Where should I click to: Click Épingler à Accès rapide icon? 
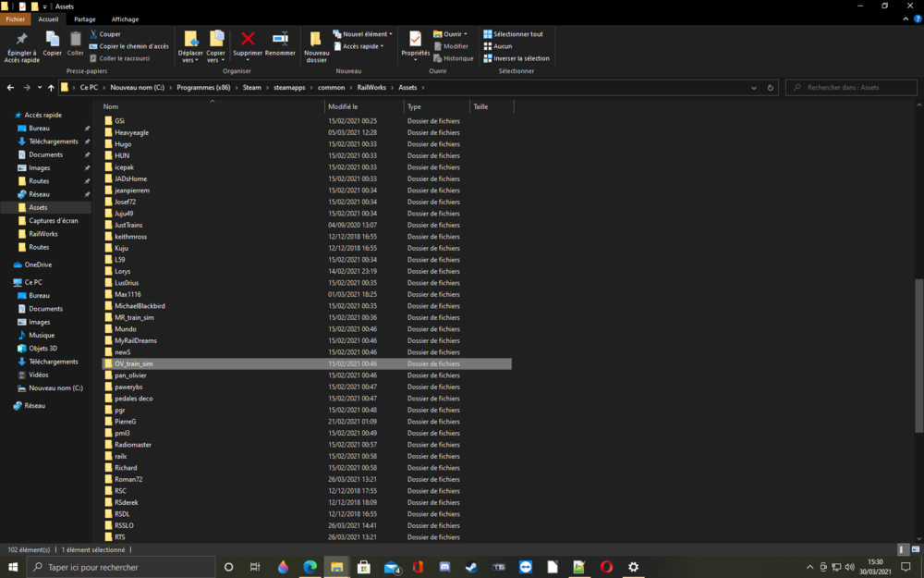point(22,40)
